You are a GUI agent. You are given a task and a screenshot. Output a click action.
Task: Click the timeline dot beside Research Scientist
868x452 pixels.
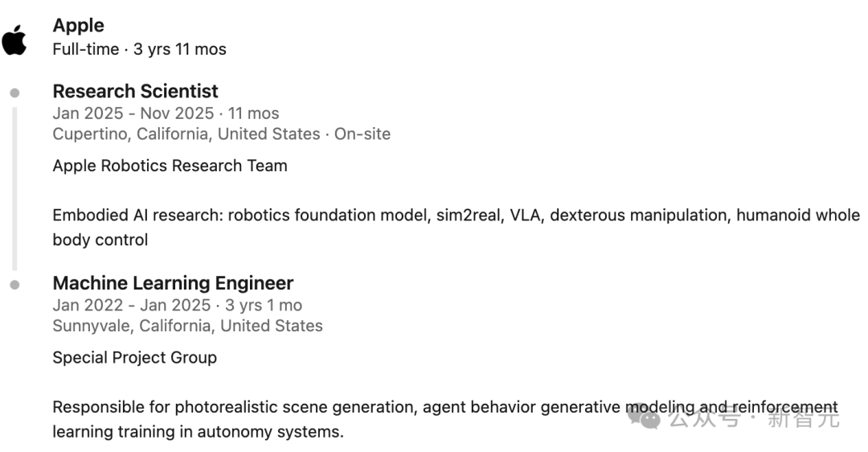point(14,93)
